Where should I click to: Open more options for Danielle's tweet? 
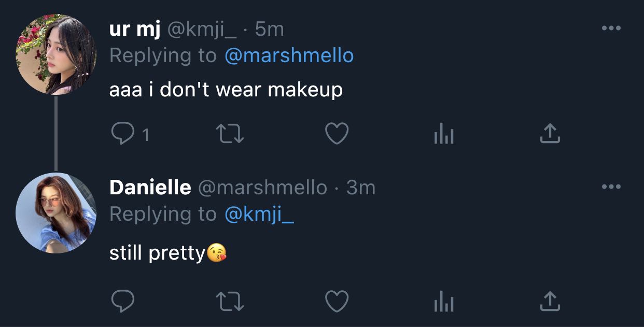(x=611, y=186)
